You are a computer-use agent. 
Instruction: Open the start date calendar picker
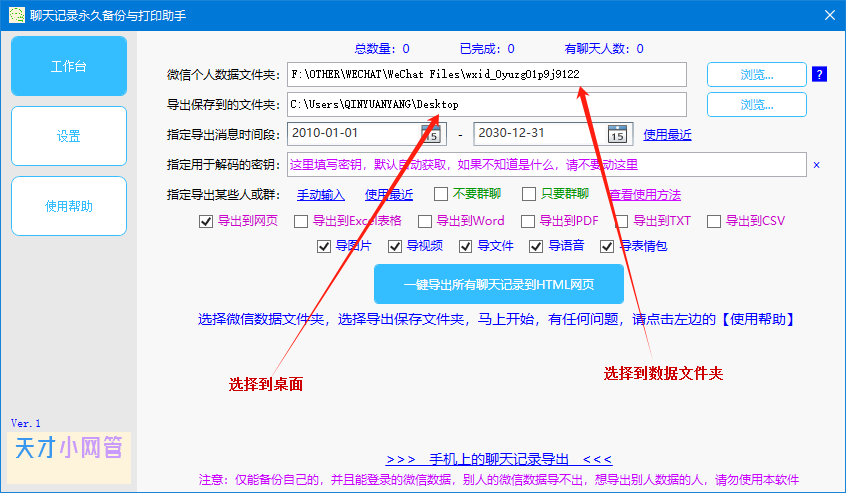pyautogui.click(x=431, y=133)
